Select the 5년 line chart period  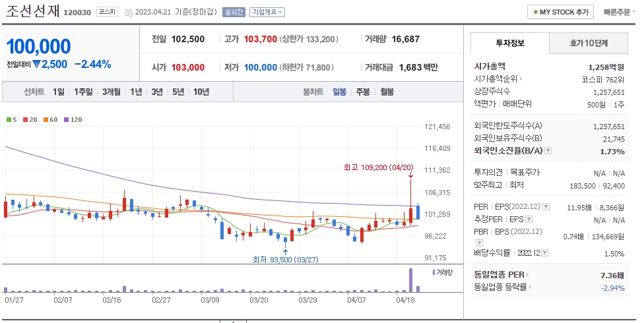point(178,92)
